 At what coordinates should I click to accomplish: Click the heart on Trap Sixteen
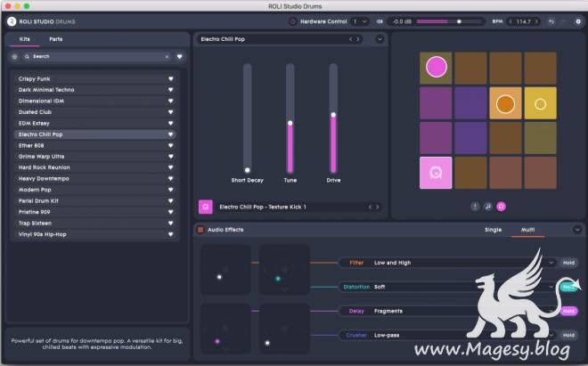(171, 224)
